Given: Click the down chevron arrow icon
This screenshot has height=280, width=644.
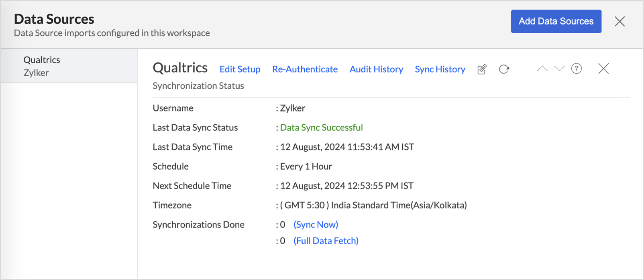Looking at the screenshot, I should (559, 69).
